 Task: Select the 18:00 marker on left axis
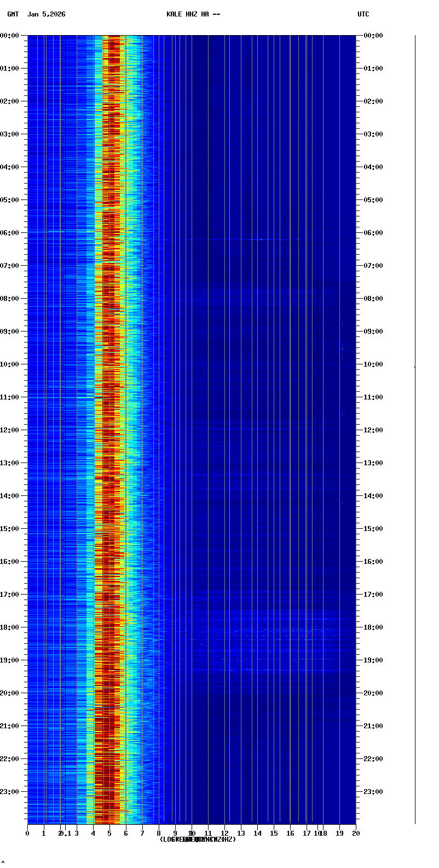coord(10,627)
